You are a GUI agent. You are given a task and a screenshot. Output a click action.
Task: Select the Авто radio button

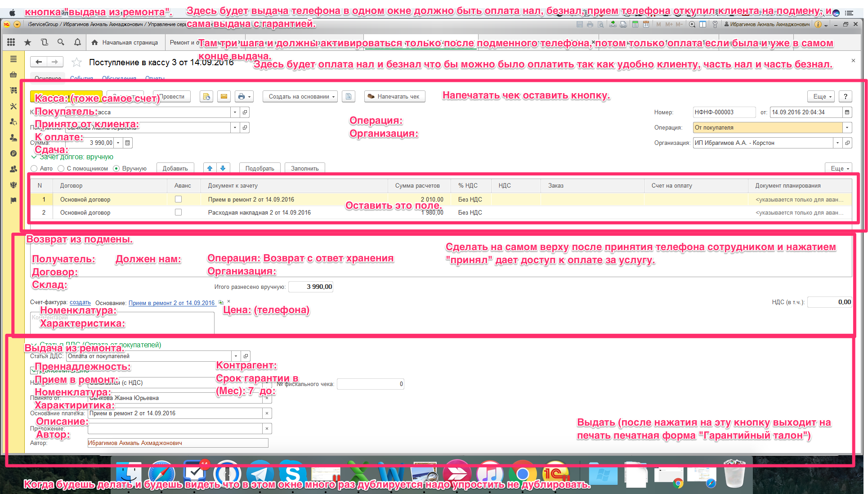pos(34,168)
